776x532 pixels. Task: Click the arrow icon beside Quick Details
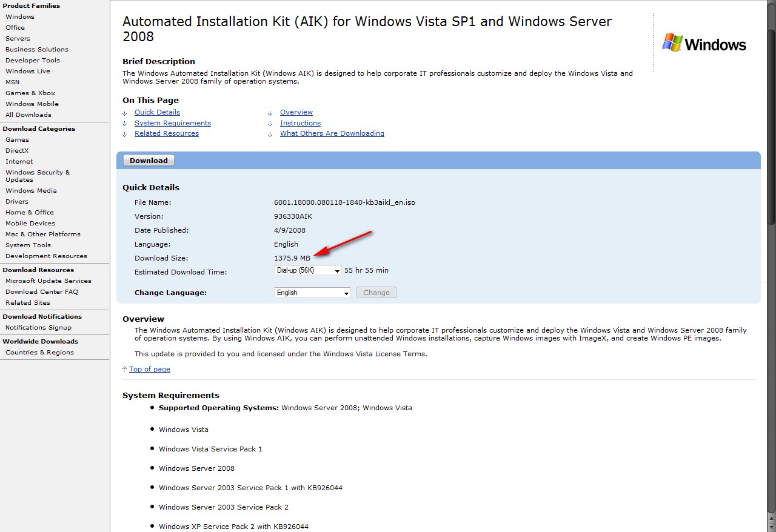[125, 113]
